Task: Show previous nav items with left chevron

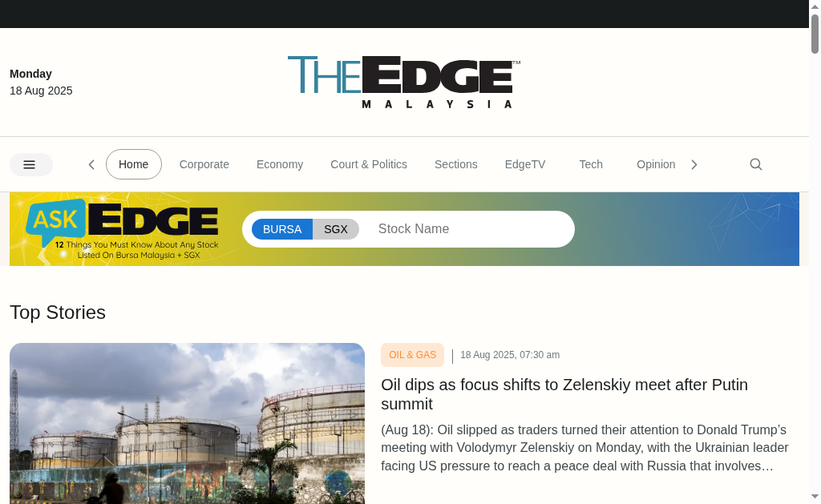Action: 91,165
